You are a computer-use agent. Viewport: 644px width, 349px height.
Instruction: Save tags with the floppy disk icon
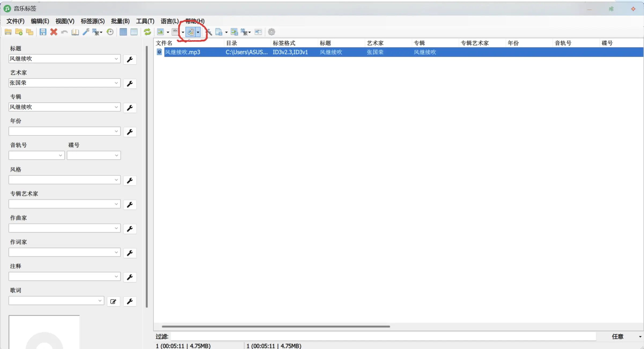tap(43, 32)
